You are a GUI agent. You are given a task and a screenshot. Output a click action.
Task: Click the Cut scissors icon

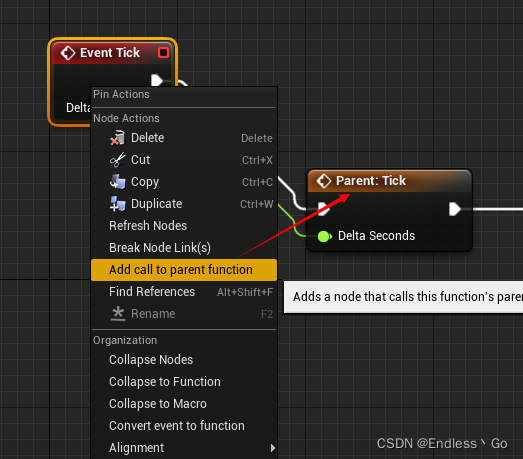pos(117,160)
